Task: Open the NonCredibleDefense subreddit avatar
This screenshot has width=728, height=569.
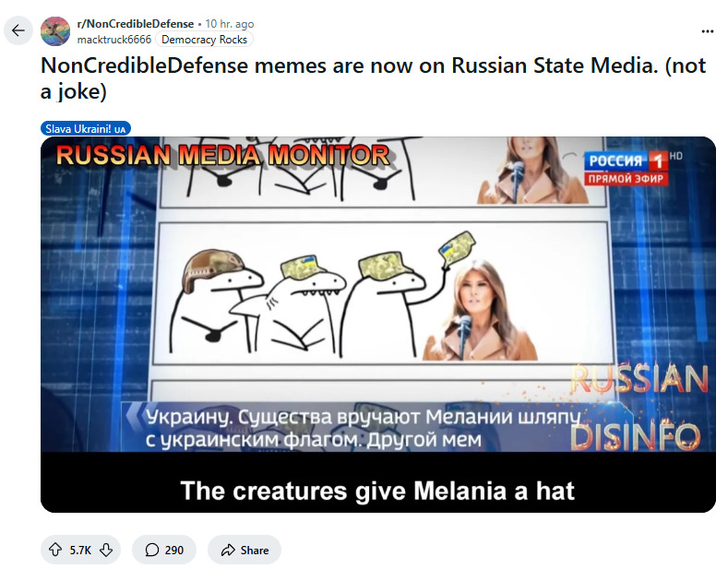Action: (x=55, y=31)
